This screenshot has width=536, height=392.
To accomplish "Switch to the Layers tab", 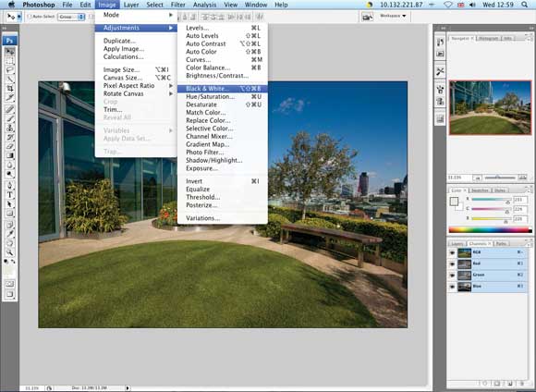I will tap(457, 243).
